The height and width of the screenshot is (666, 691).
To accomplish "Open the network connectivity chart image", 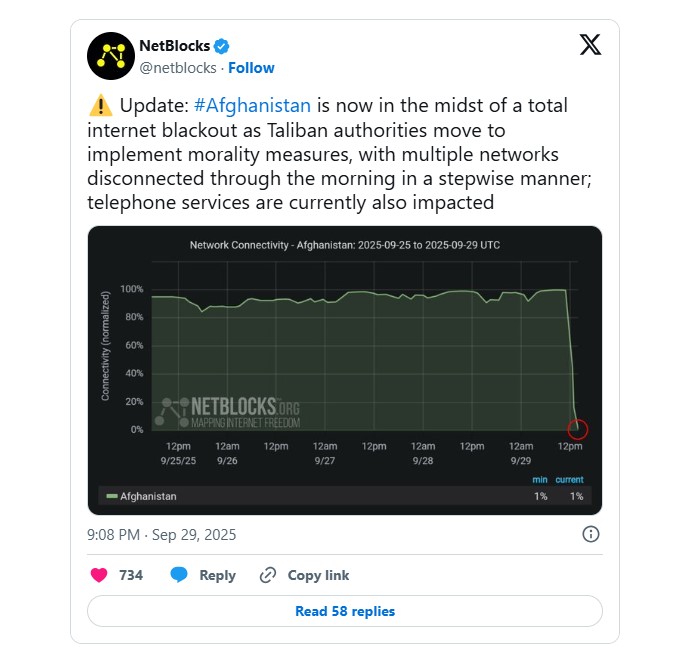I will click(x=345, y=370).
